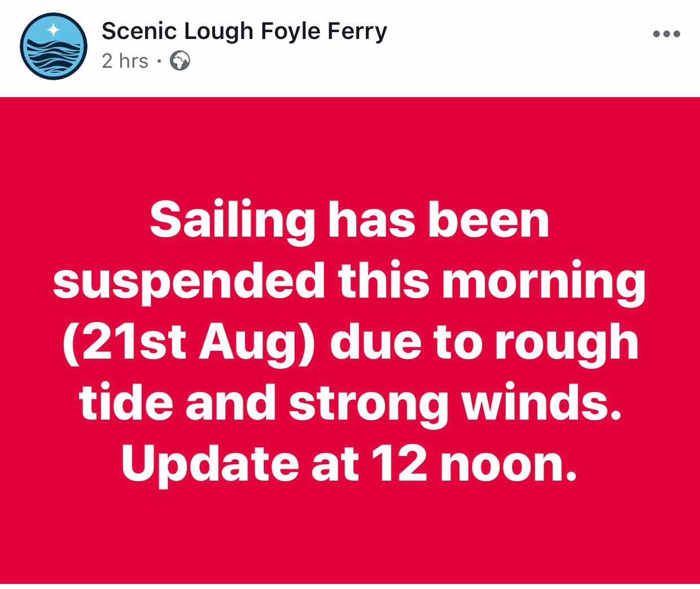The height and width of the screenshot is (589, 700).
Task: Open the Scenic Lough Foyle Ferry profile picture
Action: tap(54, 46)
